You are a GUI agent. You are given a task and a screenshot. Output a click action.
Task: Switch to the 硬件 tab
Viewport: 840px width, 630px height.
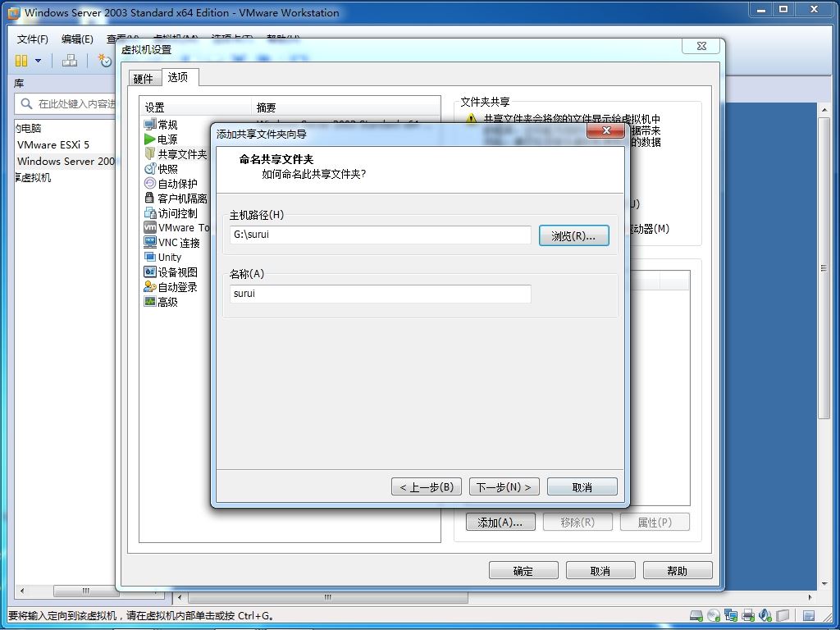pyautogui.click(x=144, y=79)
